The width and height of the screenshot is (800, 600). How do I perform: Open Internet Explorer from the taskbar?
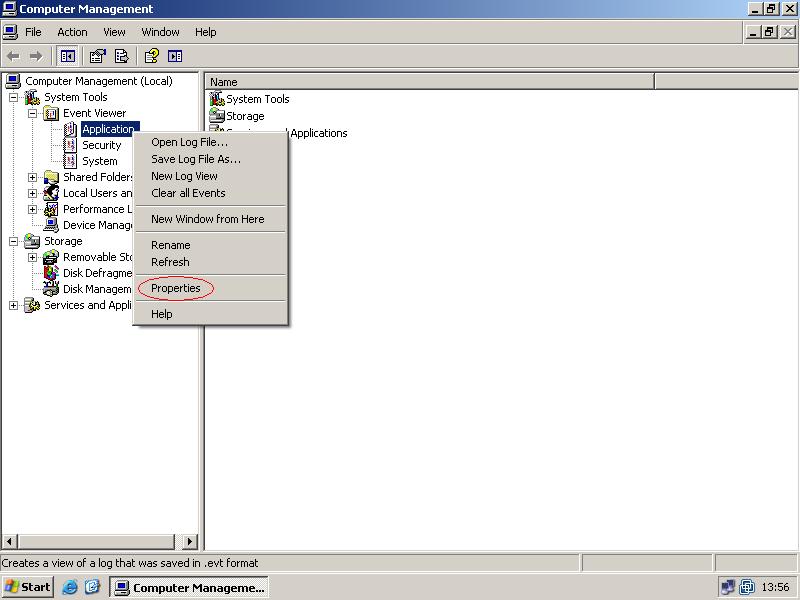pyautogui.click(x=69, y=587)
